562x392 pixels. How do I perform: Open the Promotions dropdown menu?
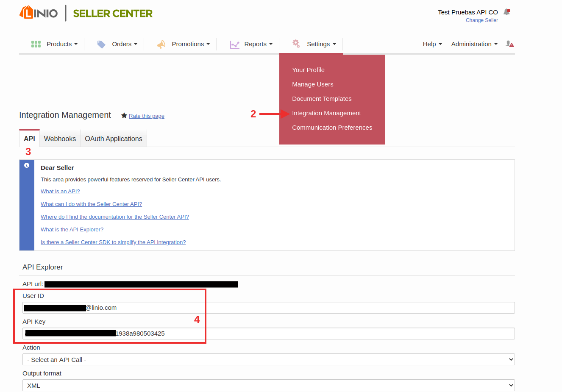[x=191, y=44]
